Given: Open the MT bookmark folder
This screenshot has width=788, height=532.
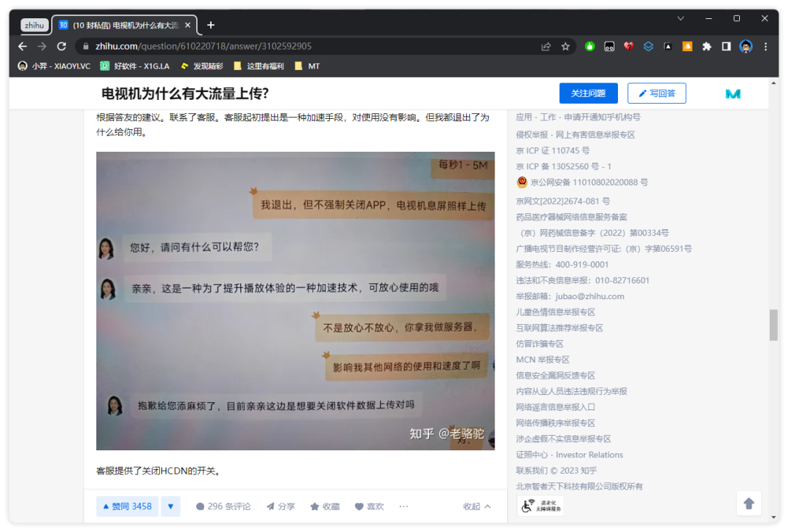Looking at the screenshot, I should 307,66.
